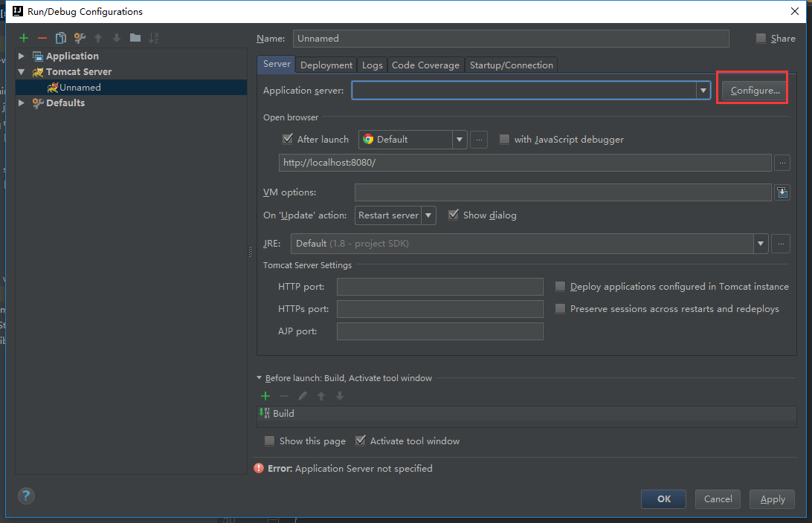Click the Tomcat Server cat icon
Viewport: 812px width, 523px height.
(38, 72)
